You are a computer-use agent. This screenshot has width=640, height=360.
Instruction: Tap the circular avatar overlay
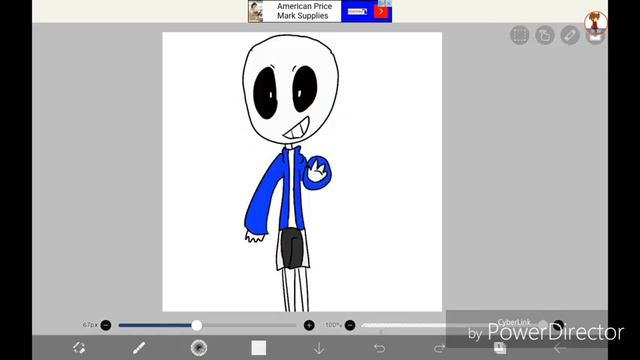click(596, 22)
